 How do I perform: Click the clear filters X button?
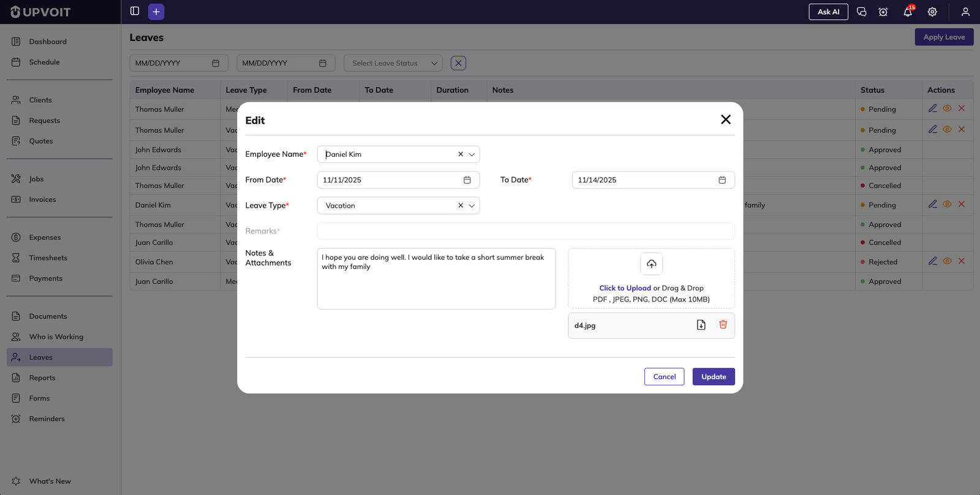coord(458,63)
